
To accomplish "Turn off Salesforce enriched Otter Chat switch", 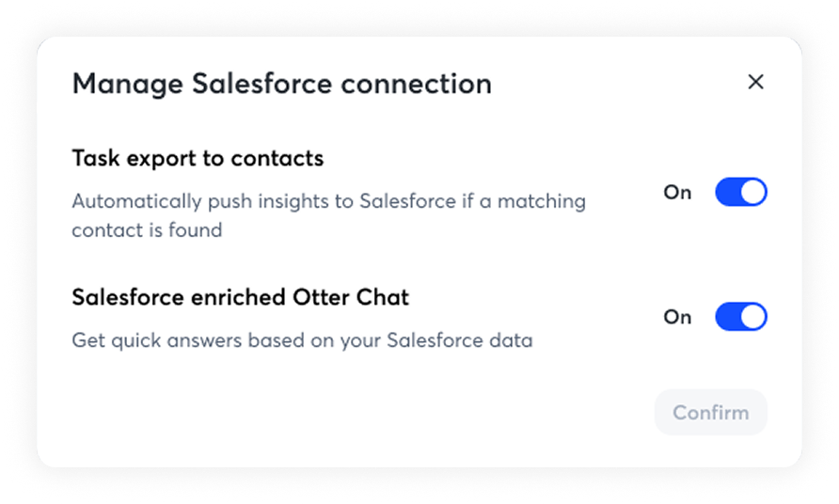I will pos(741,317).
